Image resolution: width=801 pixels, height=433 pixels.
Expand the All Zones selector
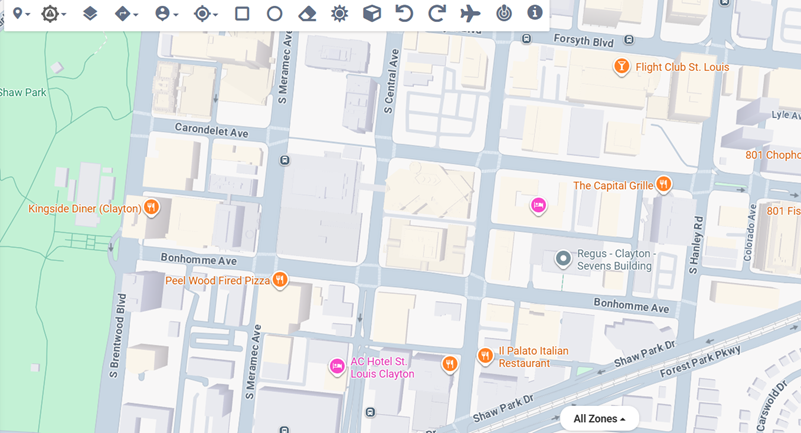click(599, 419)
